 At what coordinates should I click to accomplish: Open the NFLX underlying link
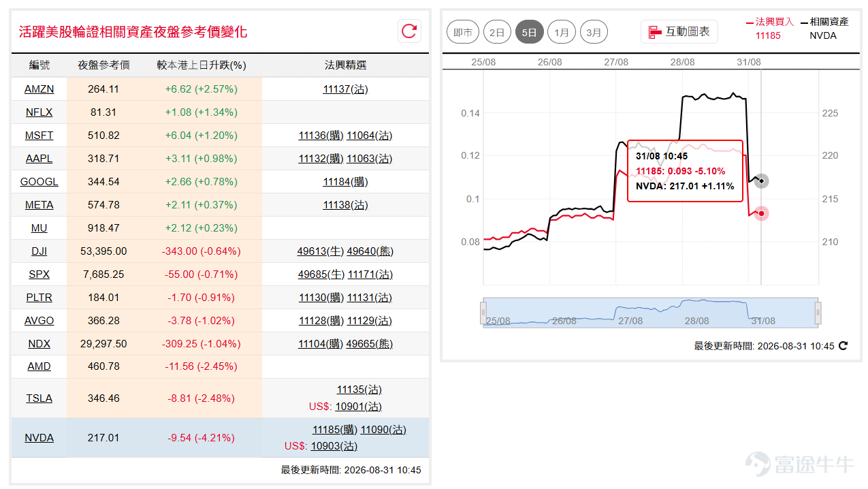(39, 112)
